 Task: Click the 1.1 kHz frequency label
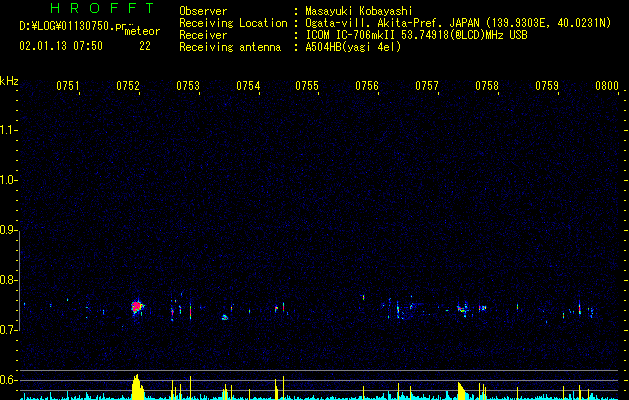[8, 130]
